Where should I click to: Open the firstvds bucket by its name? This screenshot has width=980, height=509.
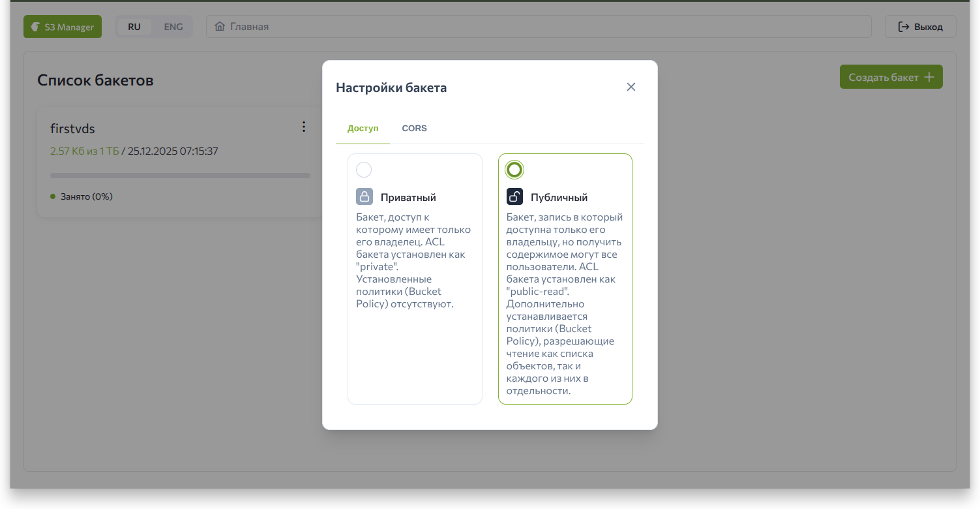click(x=72, y=129)
